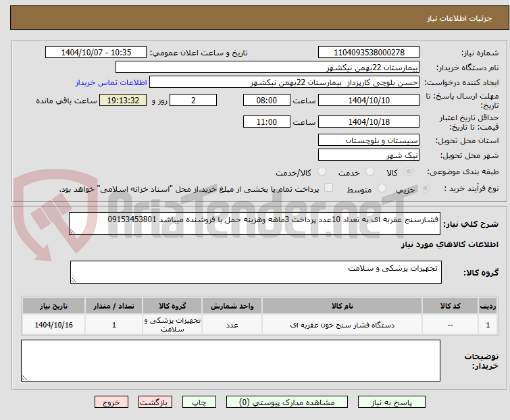Click the تعداد / مقدار column header
This screenshot has width=510, height=420.
coord(114,306)
